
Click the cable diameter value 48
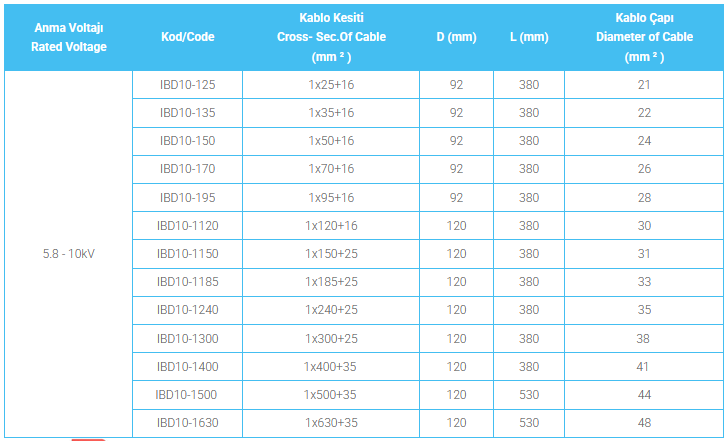(x=644, y=423)
